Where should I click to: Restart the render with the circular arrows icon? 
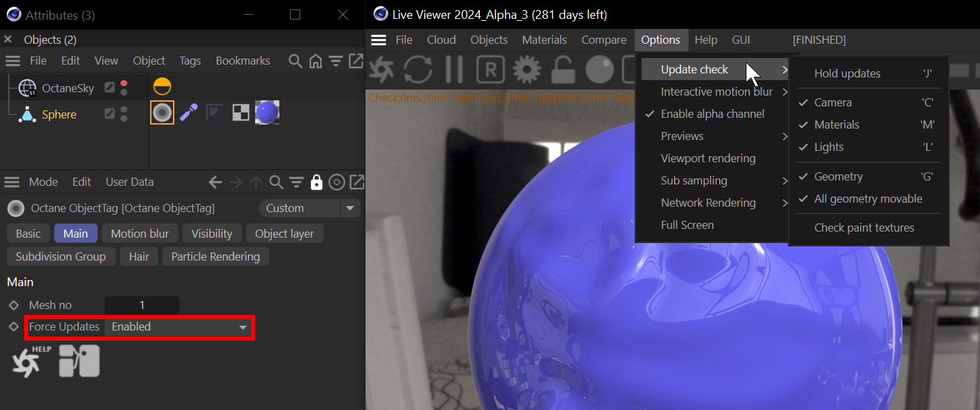point(418,69)
